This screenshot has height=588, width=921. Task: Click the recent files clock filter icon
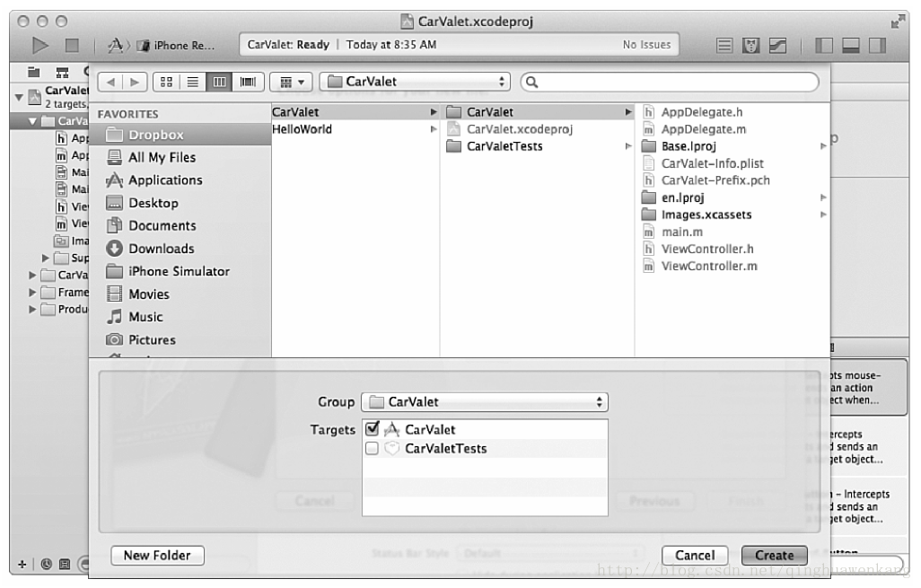47,565
